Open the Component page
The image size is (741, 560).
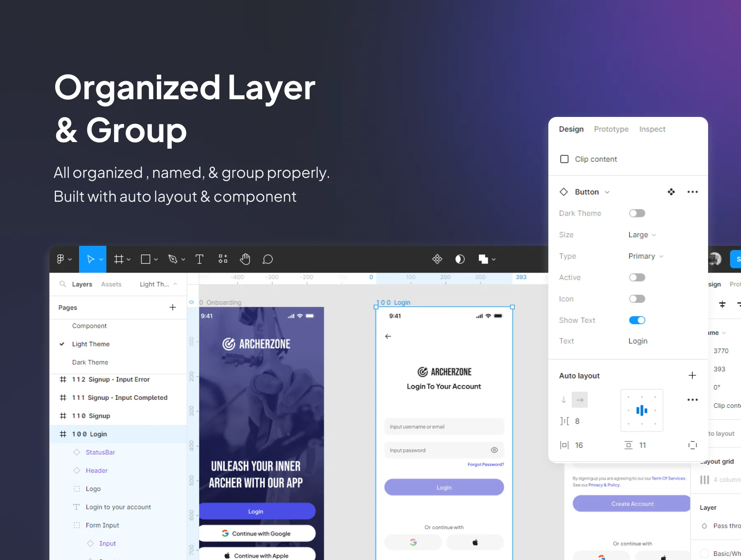(89, 326)
